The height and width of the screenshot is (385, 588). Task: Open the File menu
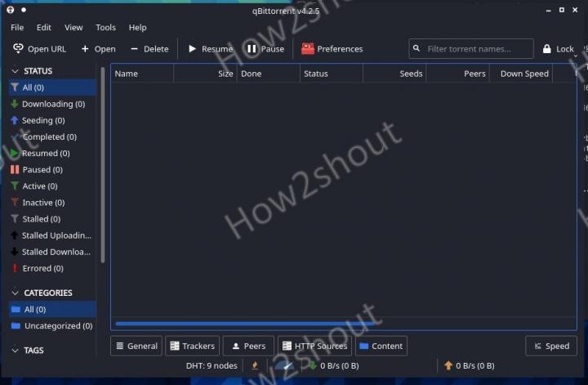[17, 28]
